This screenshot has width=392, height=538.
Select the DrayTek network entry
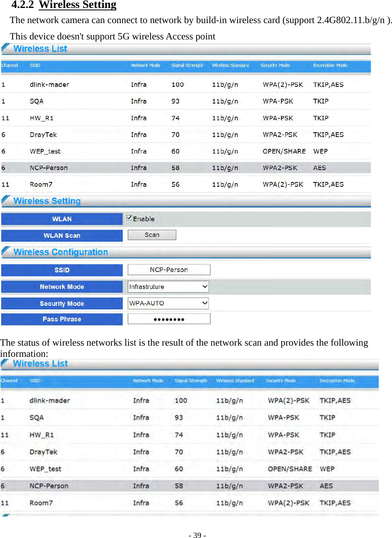point(44,135)
